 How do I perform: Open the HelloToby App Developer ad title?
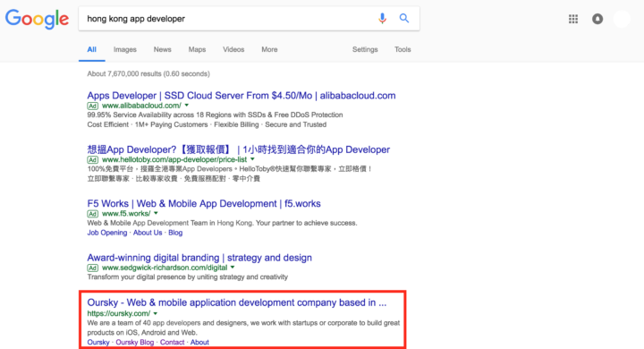tap(238, 149)
